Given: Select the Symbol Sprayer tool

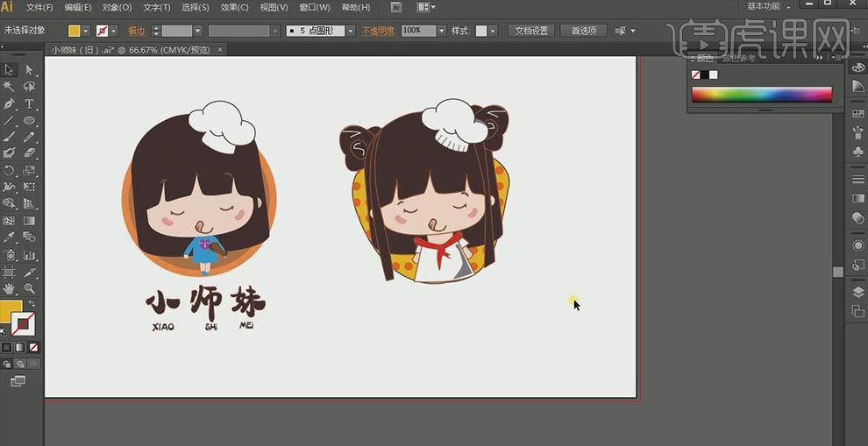Looking at the screenshot, I should 9,255.
